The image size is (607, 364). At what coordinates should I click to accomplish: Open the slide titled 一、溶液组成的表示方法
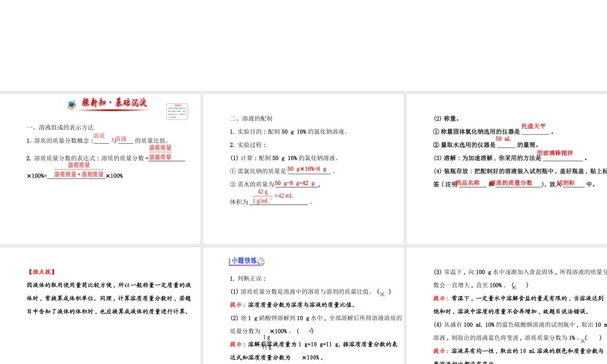point(100,169)
